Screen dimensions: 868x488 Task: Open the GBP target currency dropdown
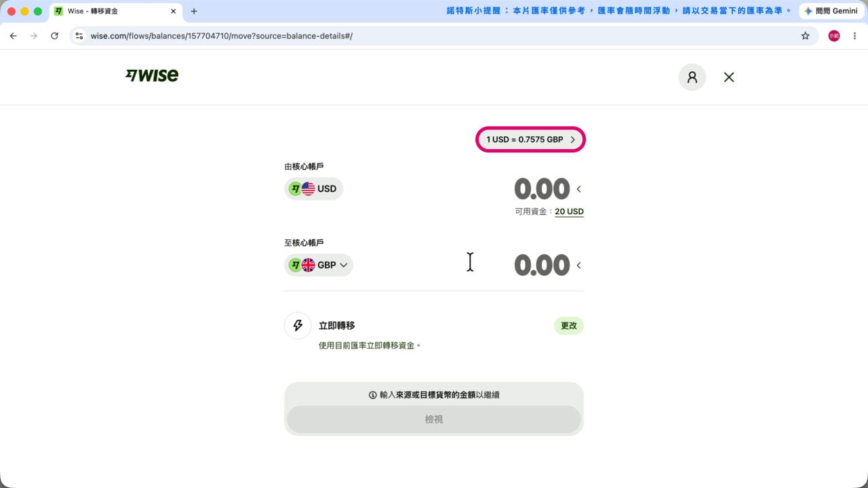point(319,265)
